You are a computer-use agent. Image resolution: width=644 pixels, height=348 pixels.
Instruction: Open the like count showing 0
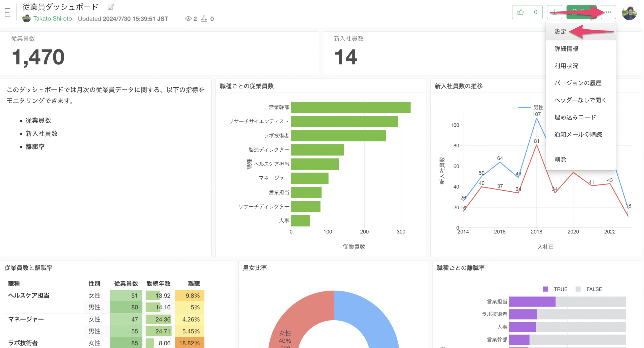[x=536, y=12]
